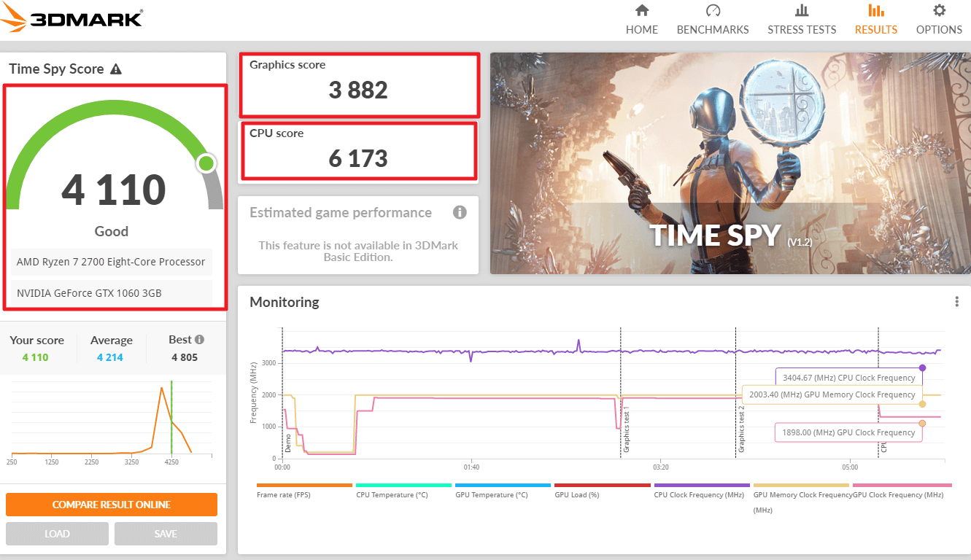The width and height of the screenshot is (971, 560).
Task: Click the CPU score value 6 173
Action: 358,158
